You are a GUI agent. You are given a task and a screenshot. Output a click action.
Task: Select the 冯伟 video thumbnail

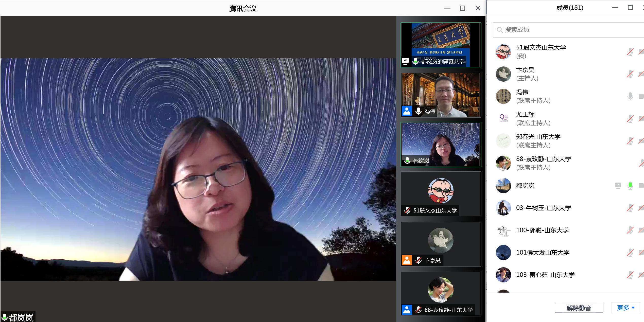[441, 95]
